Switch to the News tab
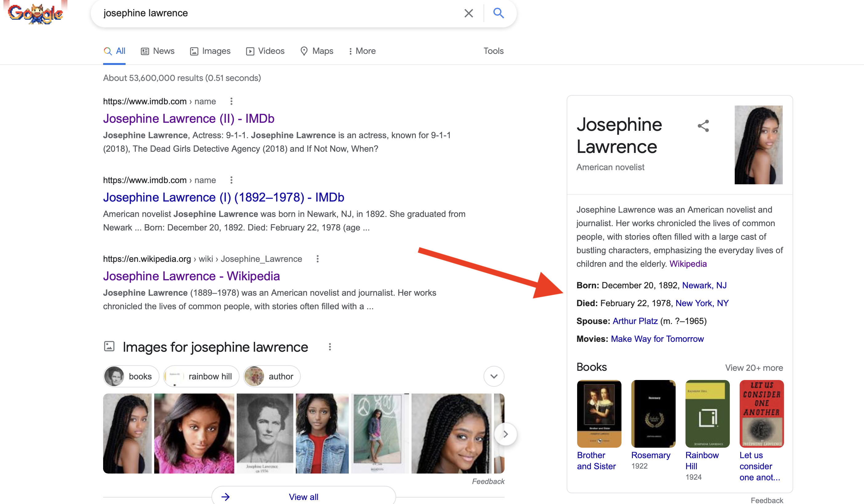The width and height of the screenshot is (864, 504). coord(158,51)
